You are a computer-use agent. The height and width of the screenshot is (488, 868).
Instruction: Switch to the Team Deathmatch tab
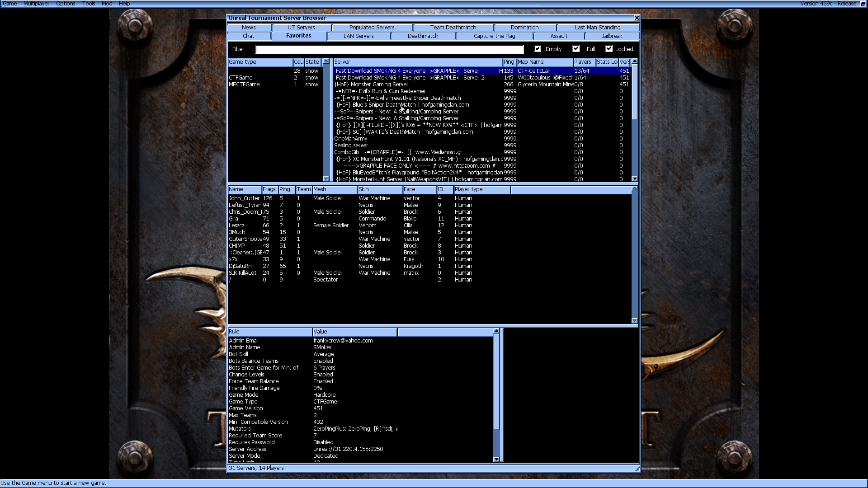coord(453,28)
